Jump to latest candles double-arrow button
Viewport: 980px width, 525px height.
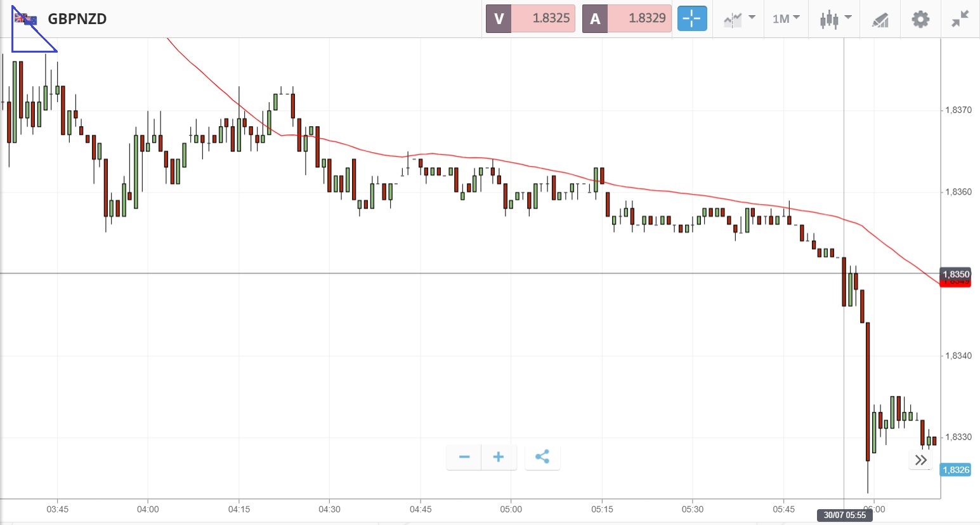coord(921,460)
